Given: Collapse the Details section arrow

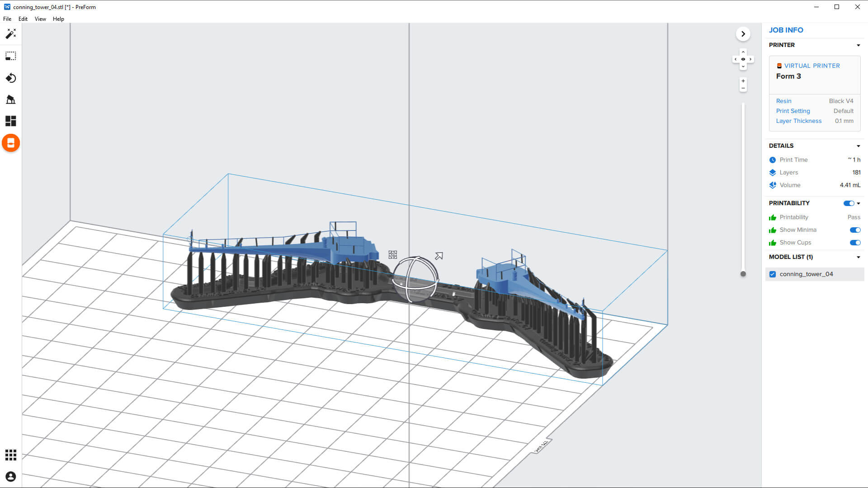Looking at the screenshot, I should click(858, 146).
